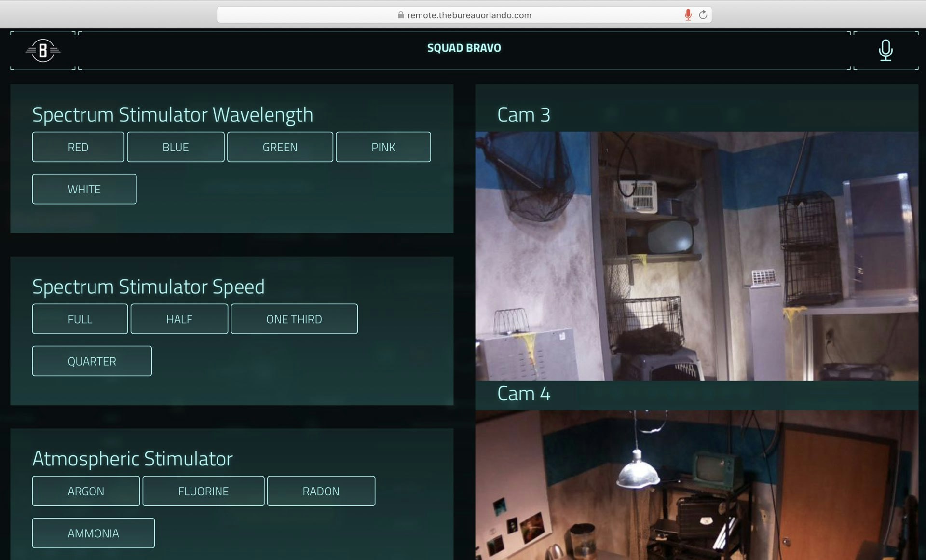Click the browser address bar URL
Screen dimensions: 926x560
pos(469,15)
